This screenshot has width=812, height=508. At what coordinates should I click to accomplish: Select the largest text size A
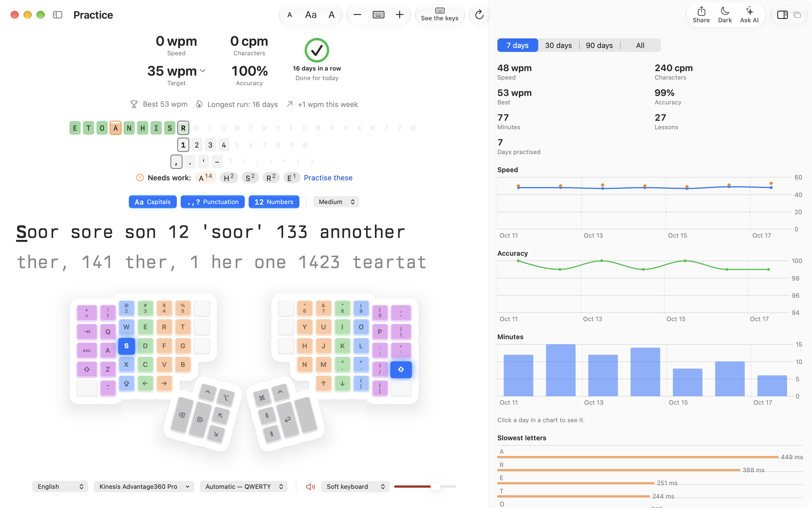tap(332, 15)
